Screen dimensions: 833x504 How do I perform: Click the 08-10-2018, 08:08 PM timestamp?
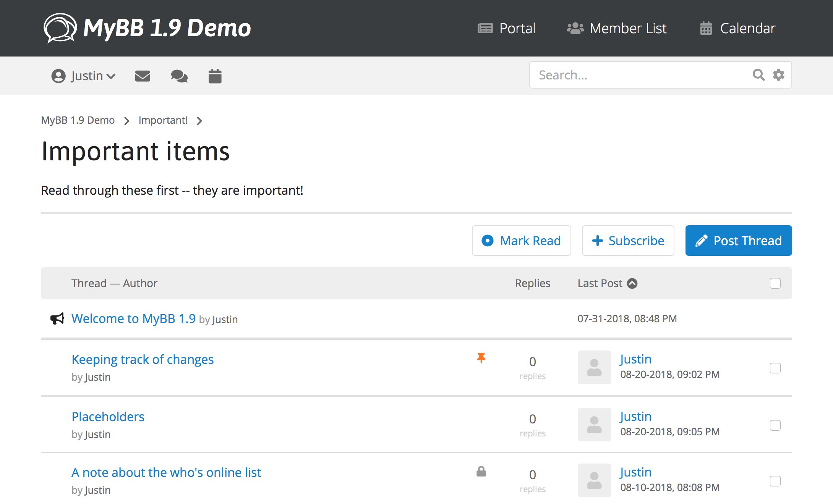coord(670,487)
